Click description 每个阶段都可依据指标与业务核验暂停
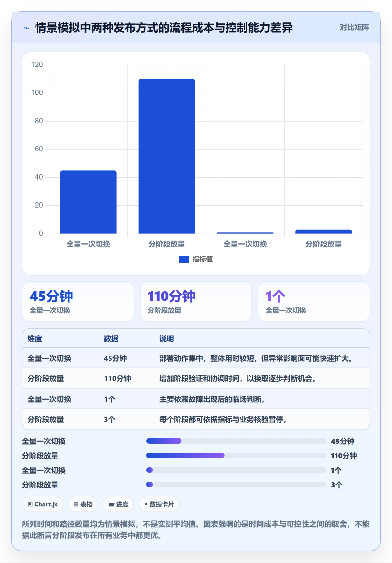392x563 pixels. (223, 420)
